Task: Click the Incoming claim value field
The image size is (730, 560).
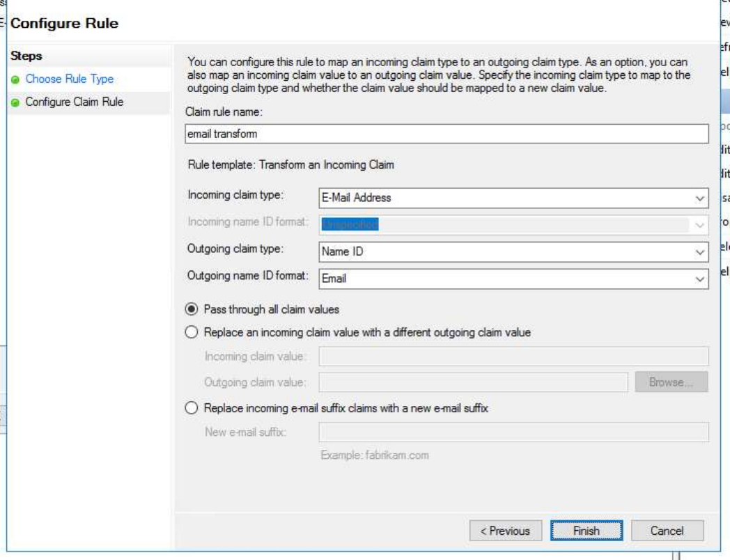Action: [x=513, y=357]
